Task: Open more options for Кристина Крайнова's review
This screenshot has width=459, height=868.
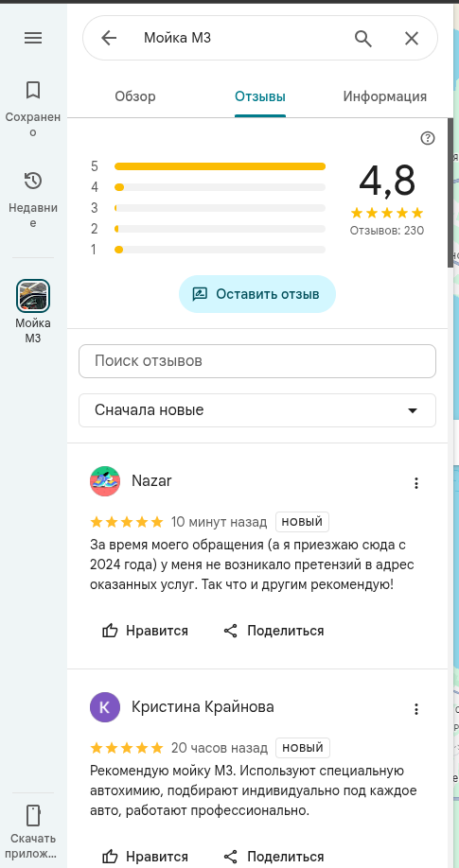Action: [416, 709]
